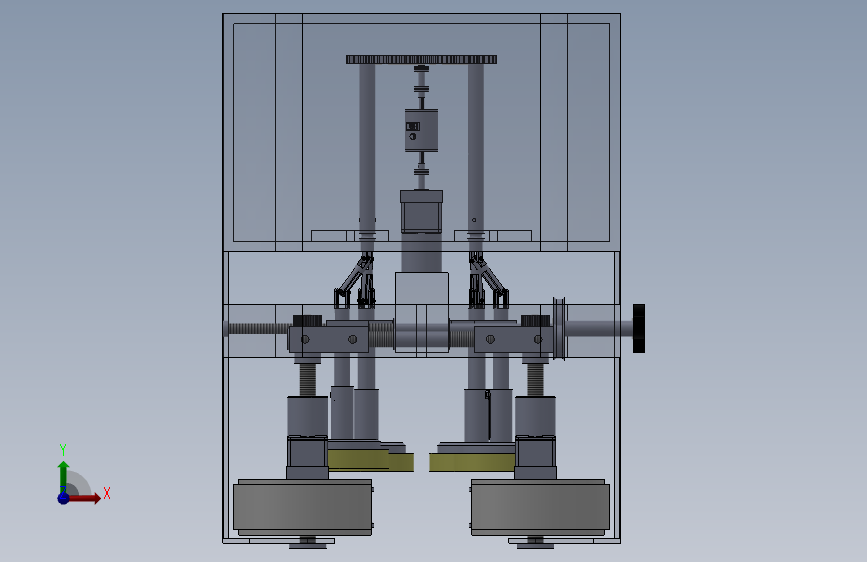Viewport: 867px width, 562px height.
Task: Select the right olive-yellow clamp pad
Action: click(x=472, y=462)
